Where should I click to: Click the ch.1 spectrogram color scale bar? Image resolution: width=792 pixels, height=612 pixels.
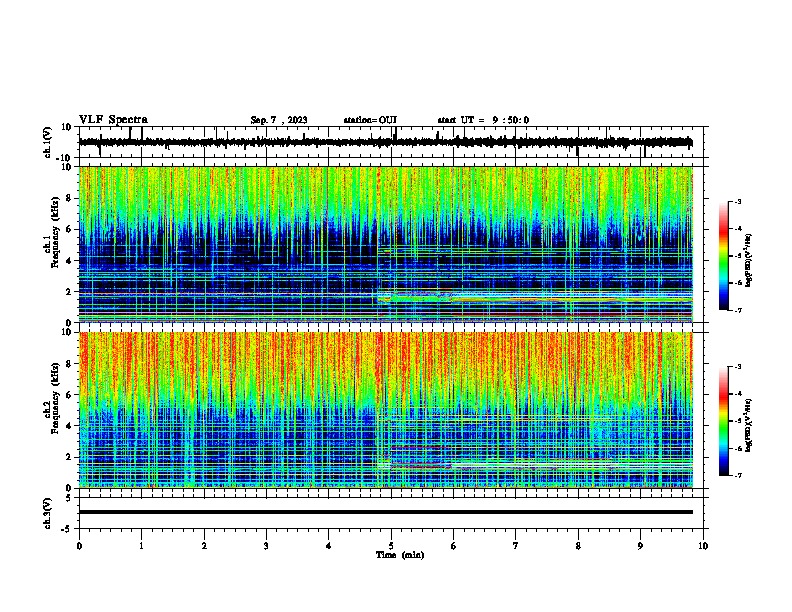click(724, 256)
